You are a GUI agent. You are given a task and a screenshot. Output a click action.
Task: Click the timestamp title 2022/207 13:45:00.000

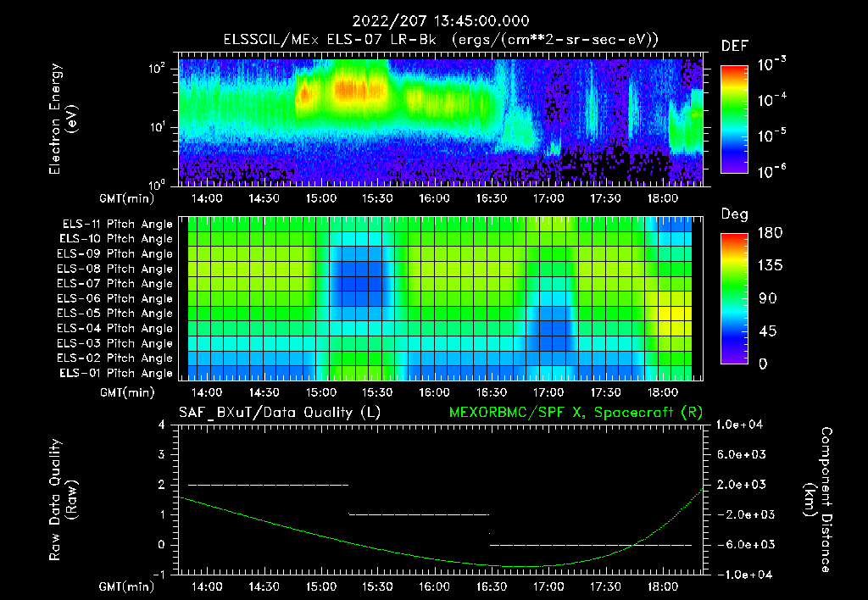point(441,21)
